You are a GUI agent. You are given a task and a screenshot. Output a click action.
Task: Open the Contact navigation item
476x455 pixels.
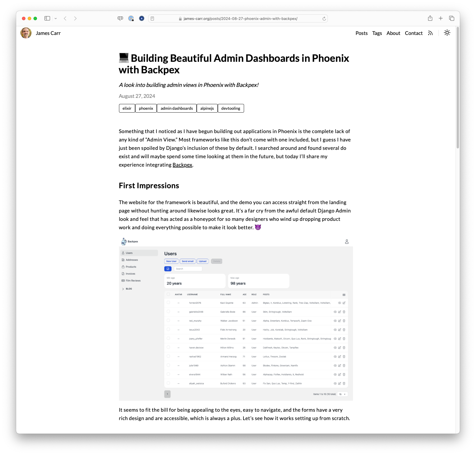[413, 33]
